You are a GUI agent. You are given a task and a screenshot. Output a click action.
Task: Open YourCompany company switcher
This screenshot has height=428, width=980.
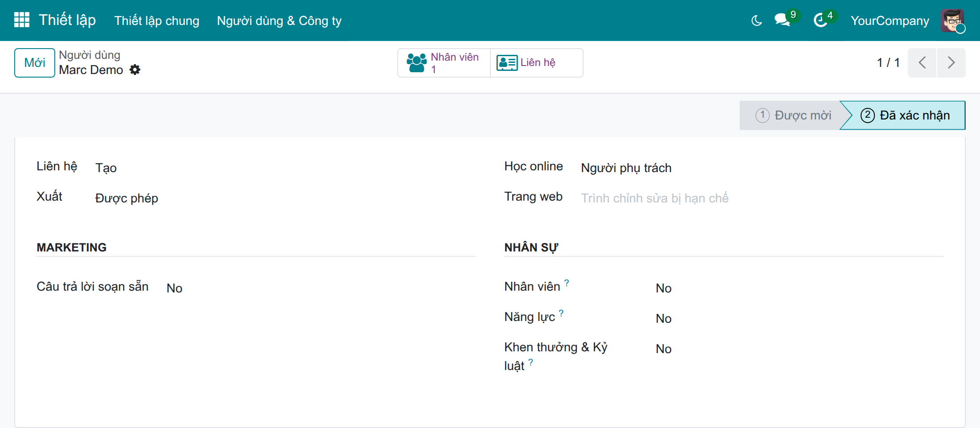890,21
